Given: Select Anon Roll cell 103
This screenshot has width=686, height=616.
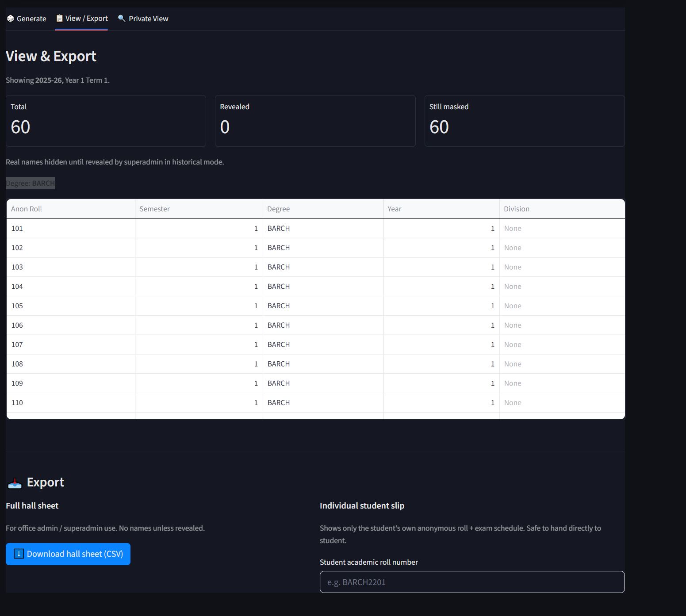Looking at the screenshot, I should (x=71, y=267).
